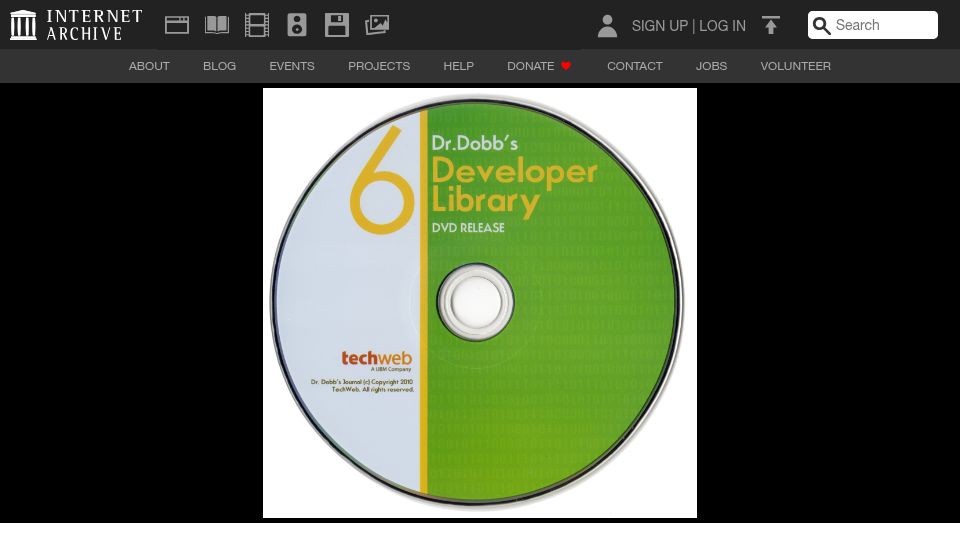Open the Web (Wayback Machine) icon
The height and width of the screenshot is (540, 960).
177,25
